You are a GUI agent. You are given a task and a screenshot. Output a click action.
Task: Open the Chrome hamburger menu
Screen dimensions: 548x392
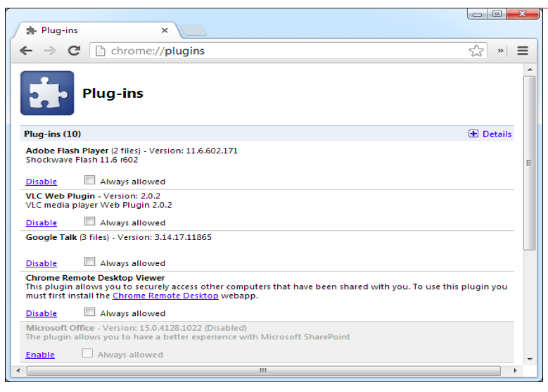click(522, 51)
